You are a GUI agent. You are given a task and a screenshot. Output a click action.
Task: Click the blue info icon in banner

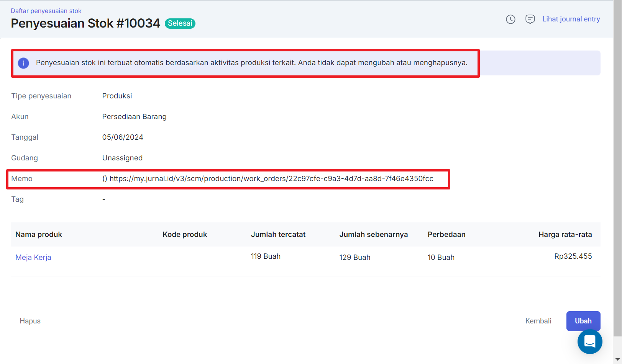[x=23, y=63]
